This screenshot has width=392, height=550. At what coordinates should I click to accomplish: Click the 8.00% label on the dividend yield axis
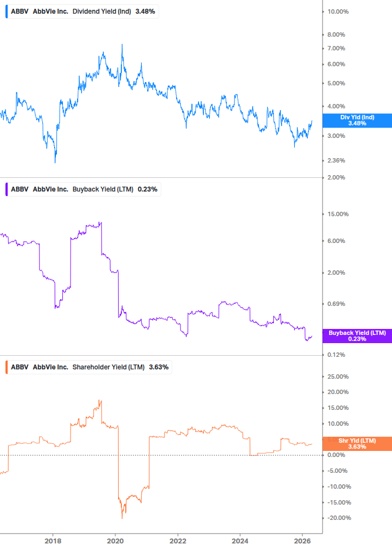pos(336,34)
